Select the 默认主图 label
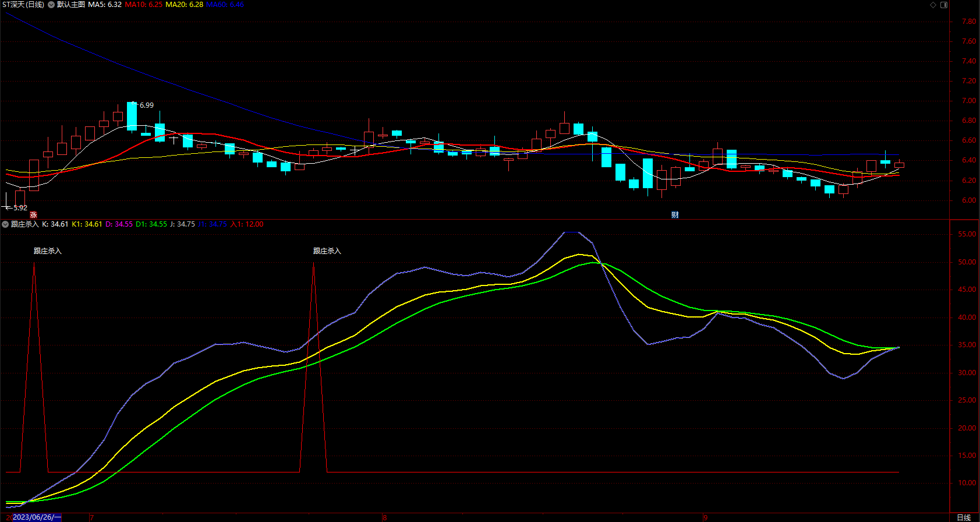The image size is (980, 522). [70, 5]
